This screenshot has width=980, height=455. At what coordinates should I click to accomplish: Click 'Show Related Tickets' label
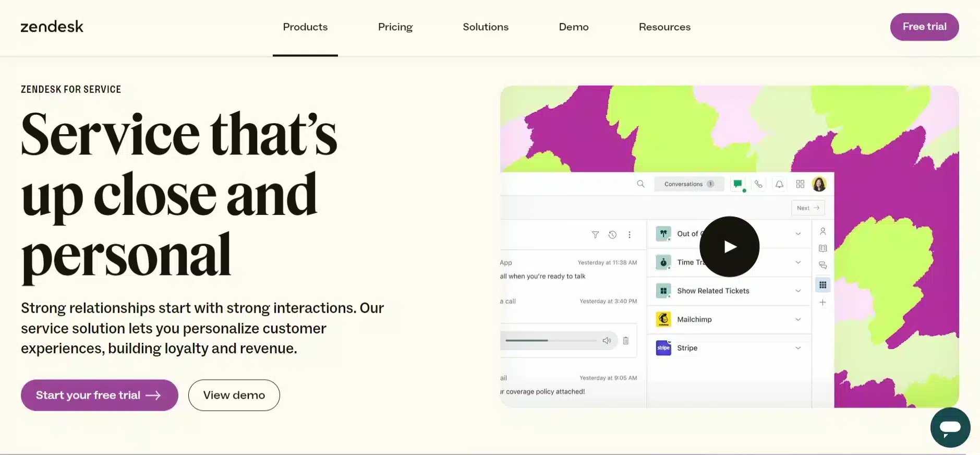(x=713, y=291)
